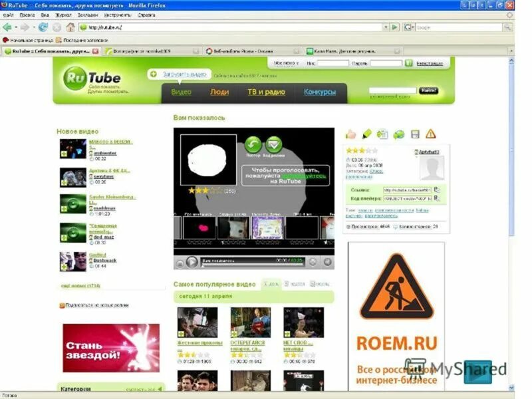Screen dimensions: 532x399
Task: Switch to the Веб-альбомы Picasa tab
Action: [x=253, y=51]
